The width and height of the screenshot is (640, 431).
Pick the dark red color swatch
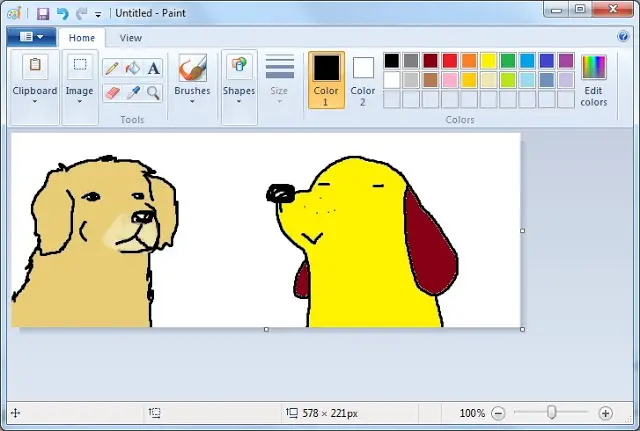pos(431,61)
